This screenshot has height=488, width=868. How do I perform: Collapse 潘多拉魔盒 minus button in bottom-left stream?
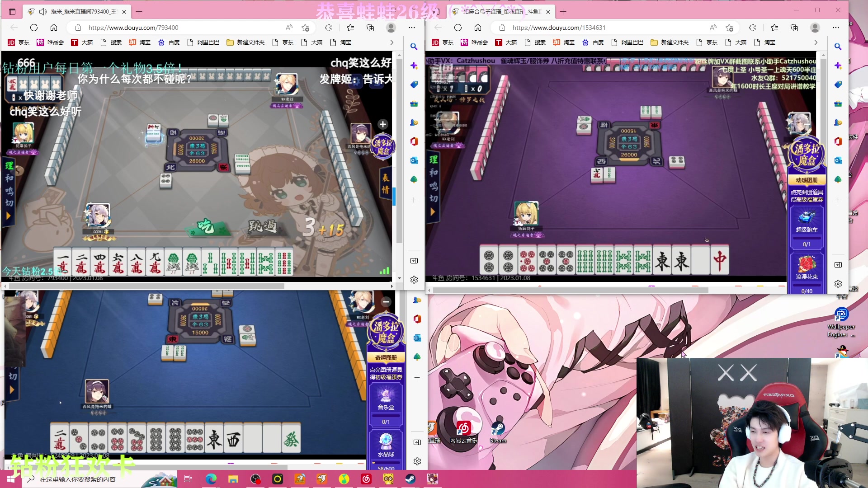[x=386, y=301]
